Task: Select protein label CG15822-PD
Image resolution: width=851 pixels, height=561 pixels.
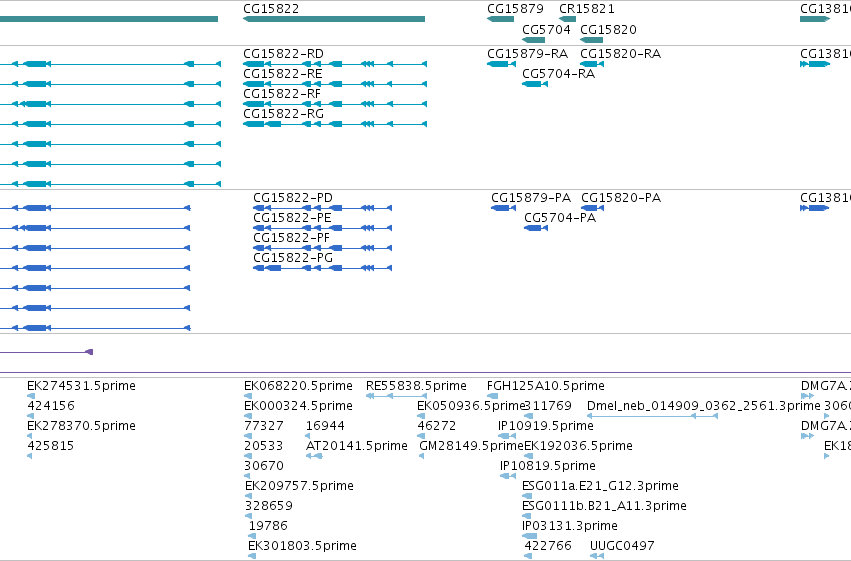Action: pos(293,197)
